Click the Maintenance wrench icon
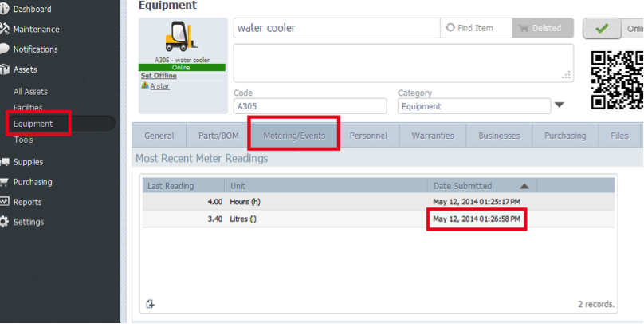 4,29
